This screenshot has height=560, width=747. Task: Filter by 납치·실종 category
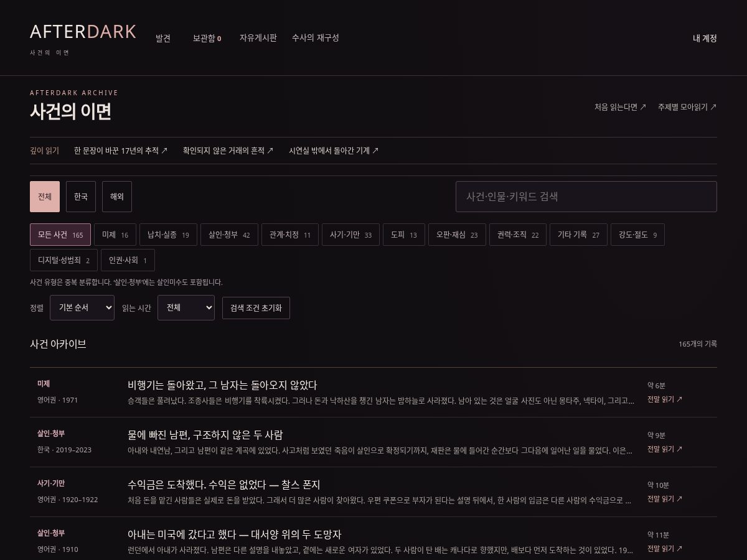click(168, 235)
